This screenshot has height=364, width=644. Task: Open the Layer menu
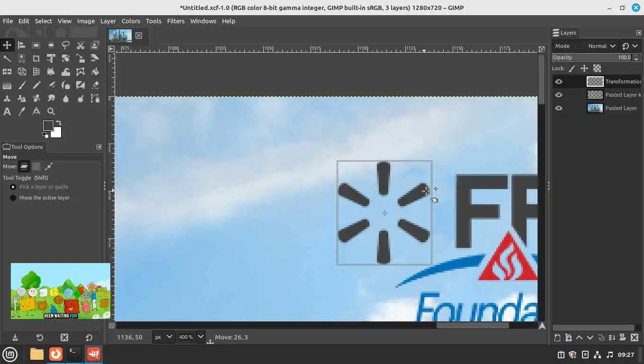pos(108,21)
